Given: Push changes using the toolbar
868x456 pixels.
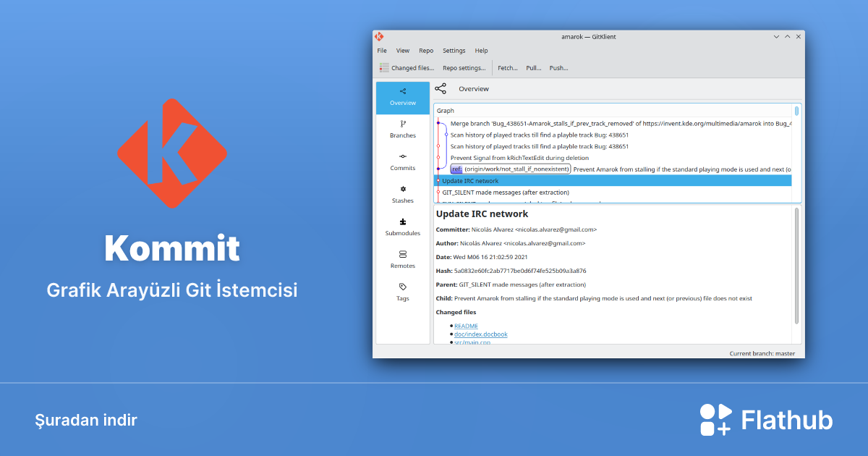Looking at the screenshot, I should tap(558, 67).
